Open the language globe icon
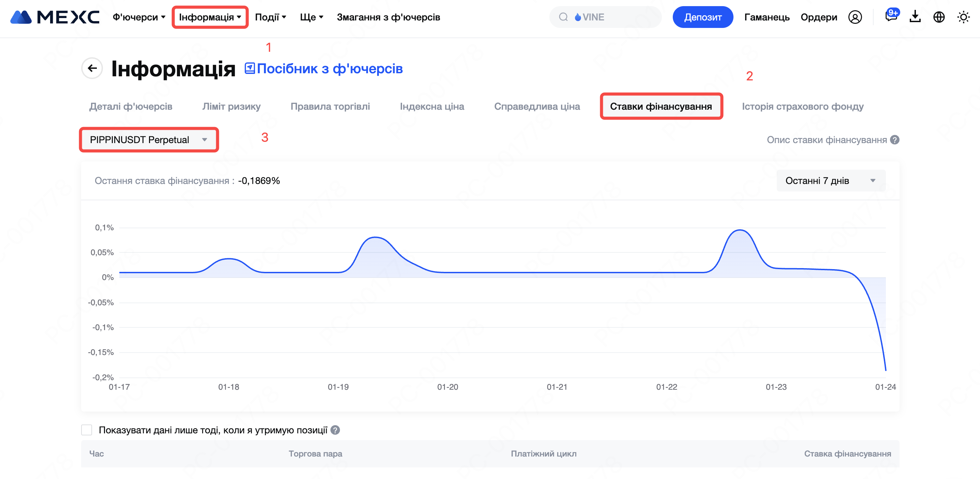This screenshot has height=479, width=980. [939, 17]
